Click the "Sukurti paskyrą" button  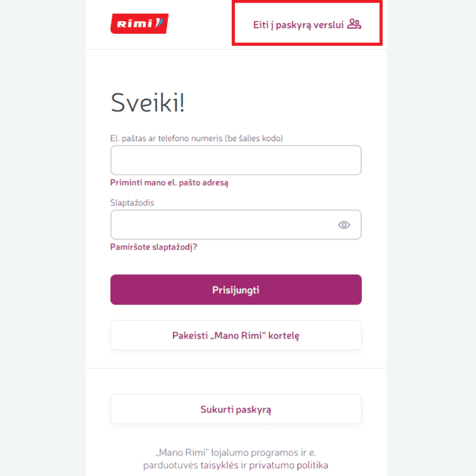pyautogui.click(x=235, y=409)
